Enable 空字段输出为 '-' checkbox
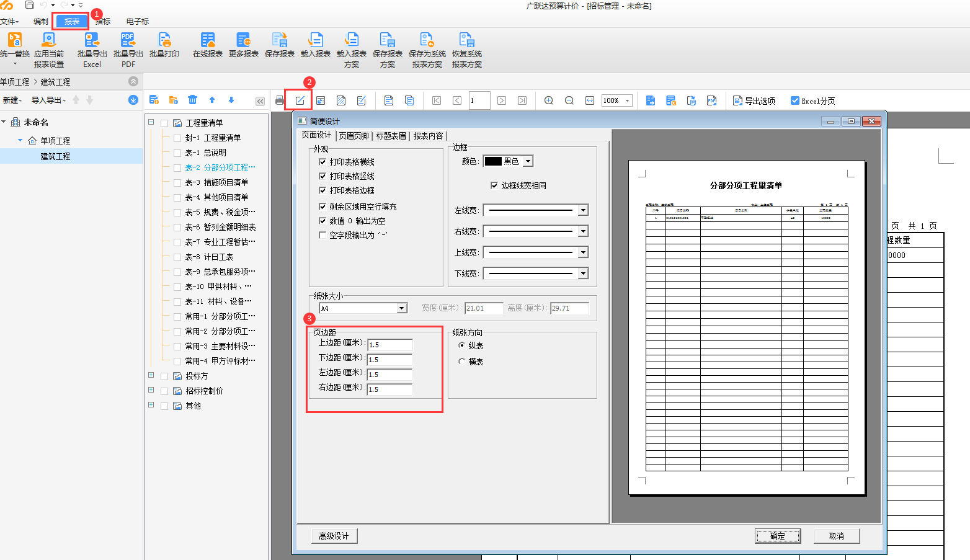 click(x=323, y=235)
